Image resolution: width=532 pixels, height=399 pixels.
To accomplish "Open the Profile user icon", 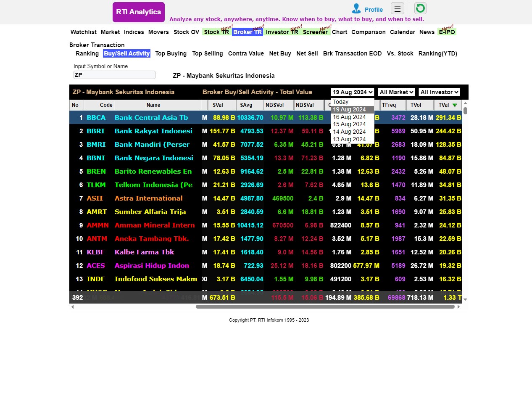I will 356,9.
